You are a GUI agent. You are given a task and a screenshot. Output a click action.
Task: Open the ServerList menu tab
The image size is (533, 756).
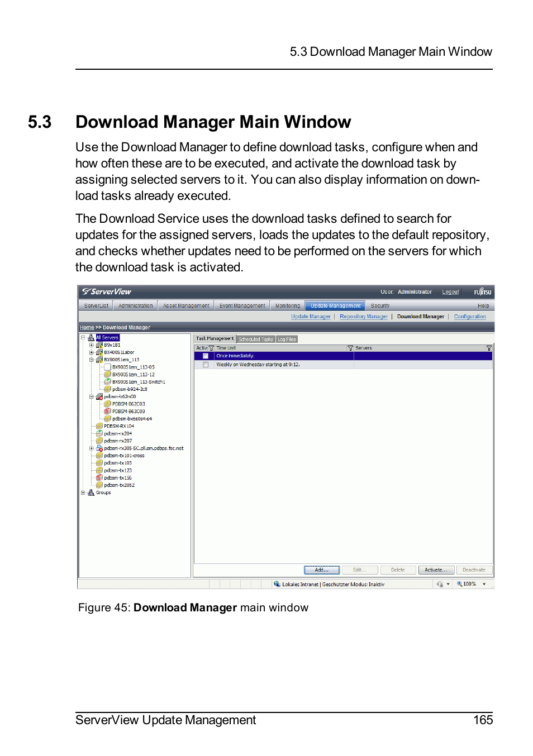(x=96, y=305)
